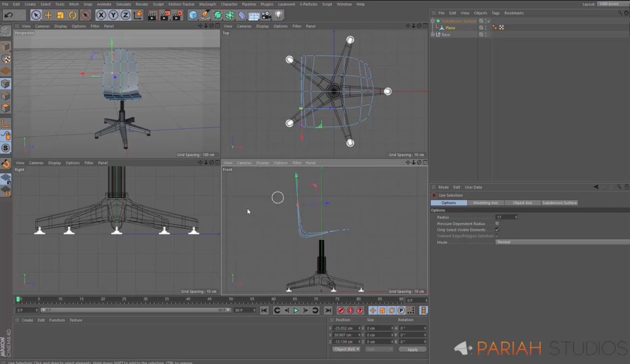Viewport: 630px width, 364px height.
Task: Click the Coordinate System cube icon
Action: [x=138, y=15]
